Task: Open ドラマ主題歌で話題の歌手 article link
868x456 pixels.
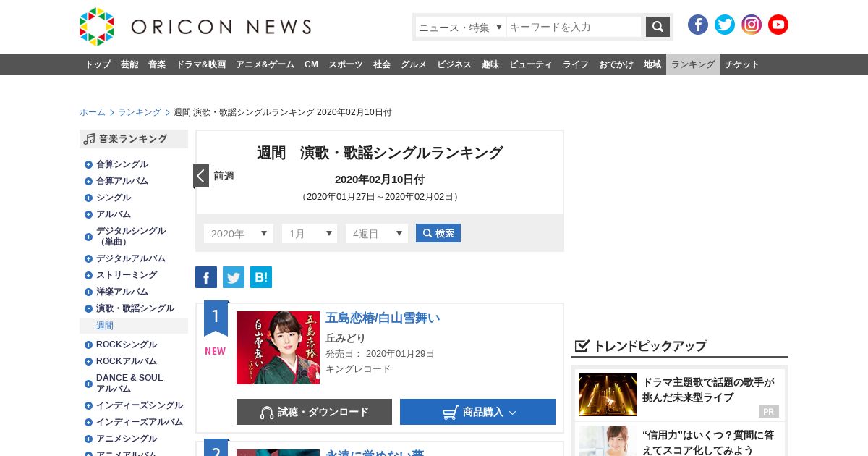Action: (x=708, y=390)
